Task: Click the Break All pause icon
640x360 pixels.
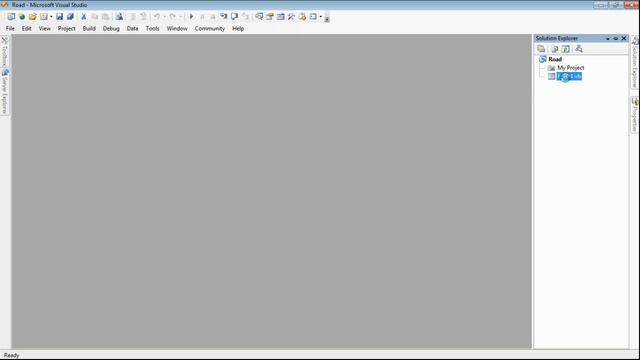Action: (x=202, y=17)
